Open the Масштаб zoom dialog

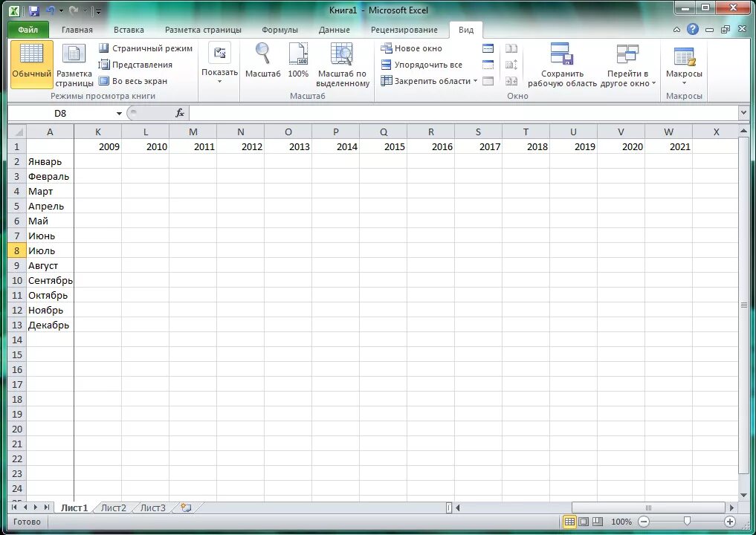coord(262,61)
